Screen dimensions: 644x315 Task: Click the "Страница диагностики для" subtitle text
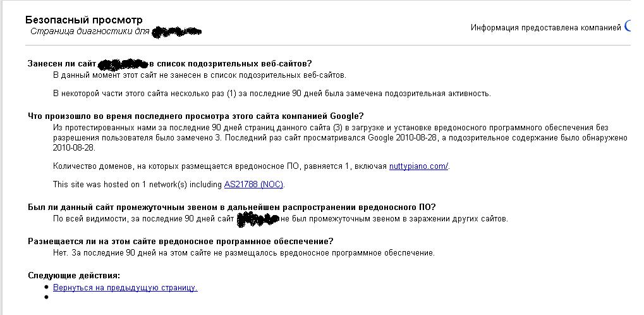pos(90,31)
